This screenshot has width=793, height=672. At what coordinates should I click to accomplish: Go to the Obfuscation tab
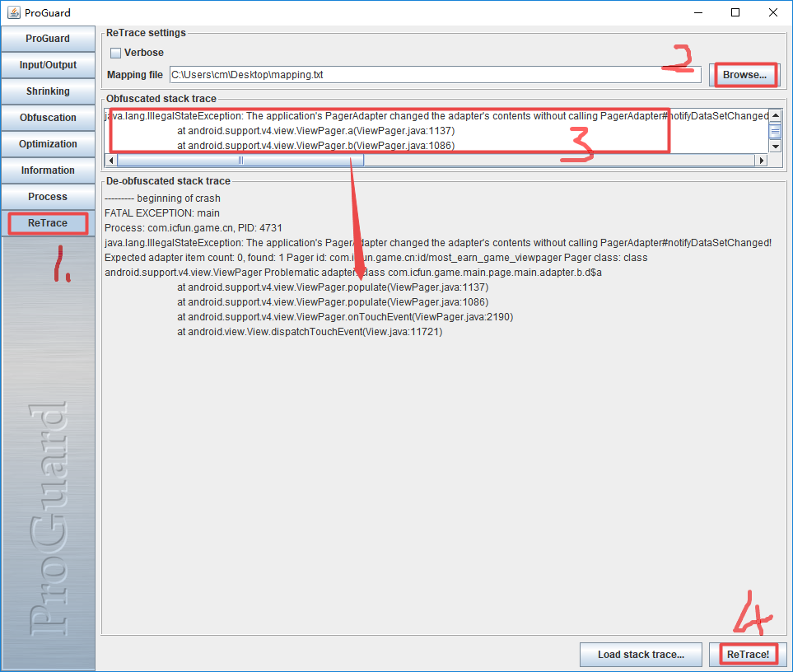tap(48, 118)
